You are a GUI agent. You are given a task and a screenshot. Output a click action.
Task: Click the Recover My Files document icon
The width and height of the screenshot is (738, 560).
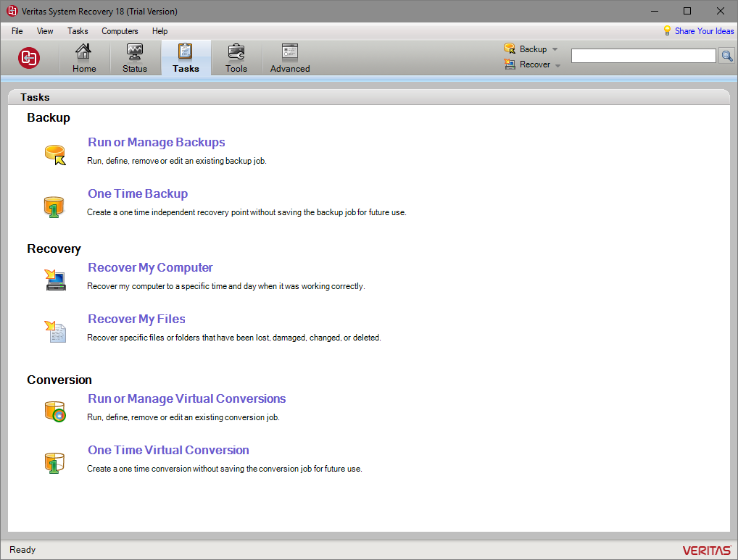pos(56,332)
